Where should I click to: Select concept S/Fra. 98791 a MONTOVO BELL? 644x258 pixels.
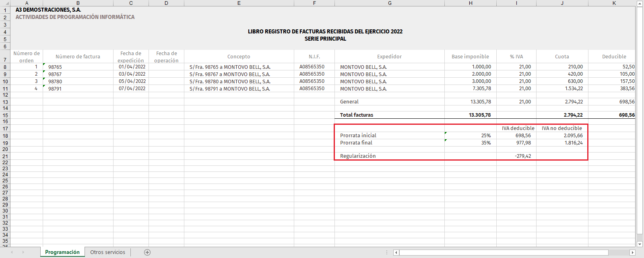239,89
